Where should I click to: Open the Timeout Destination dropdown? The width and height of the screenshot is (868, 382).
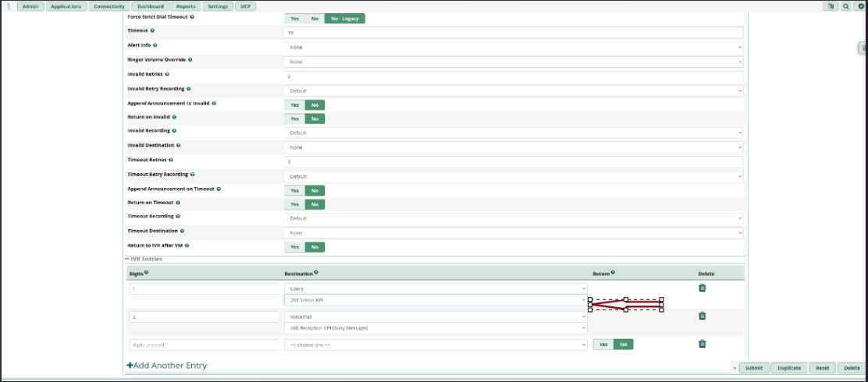pos(514,233)
